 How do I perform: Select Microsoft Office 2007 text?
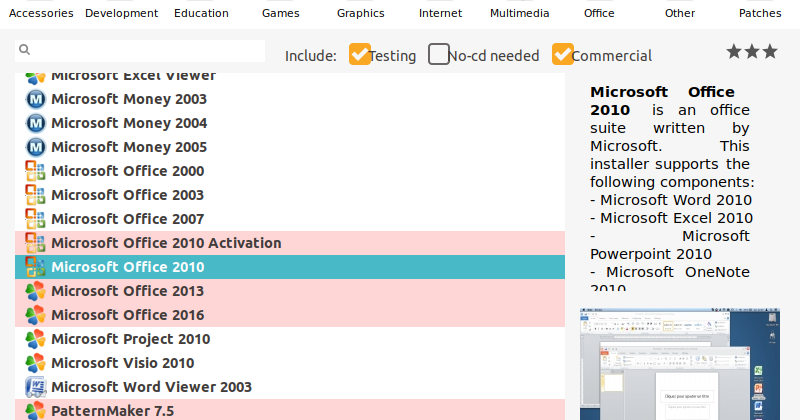(128, 219)
